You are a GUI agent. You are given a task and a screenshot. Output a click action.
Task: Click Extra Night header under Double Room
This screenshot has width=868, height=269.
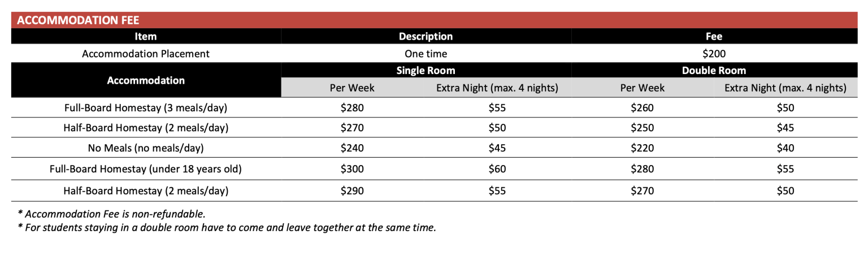point(785,88)
